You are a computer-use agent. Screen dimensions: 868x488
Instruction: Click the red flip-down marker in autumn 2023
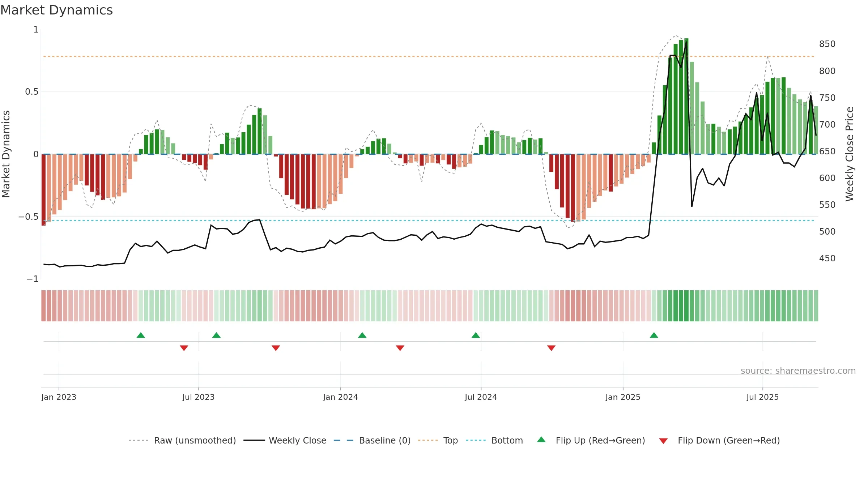276,348
